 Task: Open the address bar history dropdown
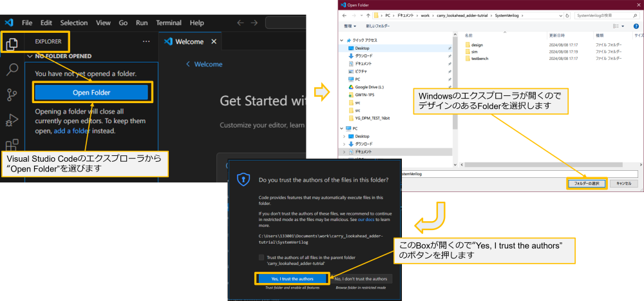(562, 15)
